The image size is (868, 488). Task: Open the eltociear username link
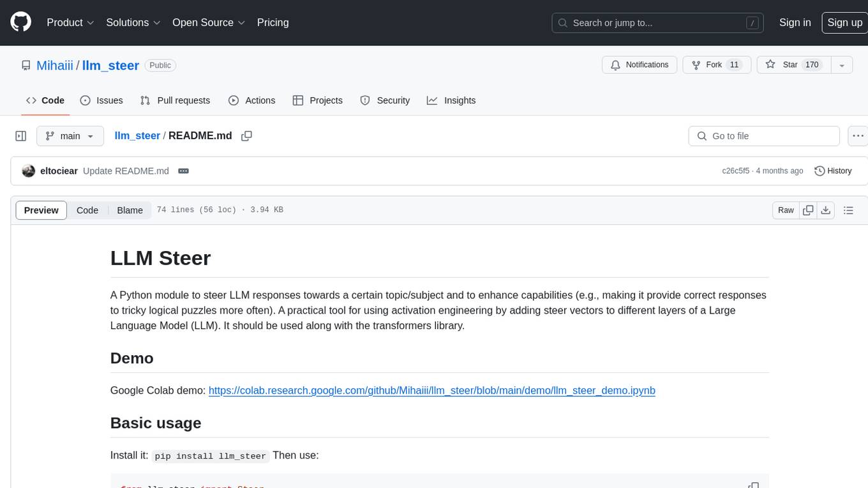(59, 171)
